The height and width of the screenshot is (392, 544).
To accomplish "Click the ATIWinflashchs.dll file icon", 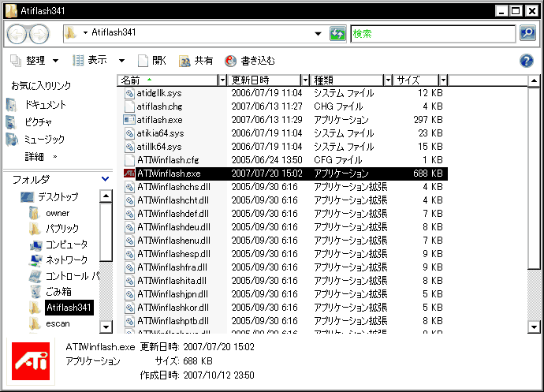I will tap(129, 187).
